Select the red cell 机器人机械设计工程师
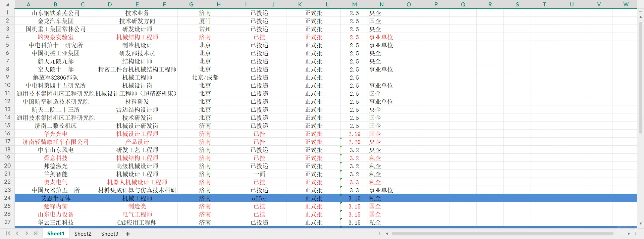 click(x=137, y=182)
